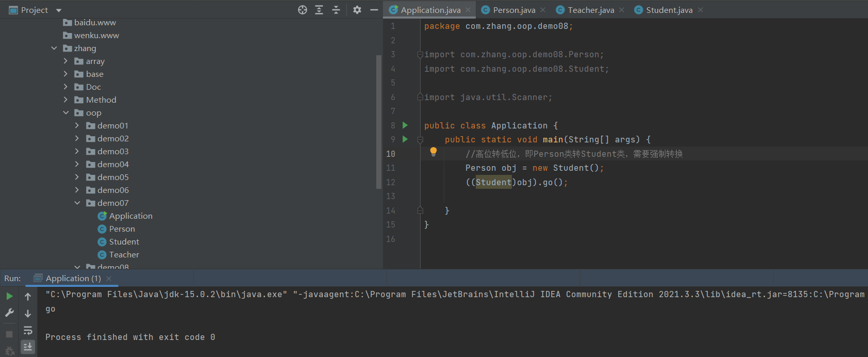Expand the demo01 package
The width and height of the screenshot is (868, 357).
pos(77,125)
